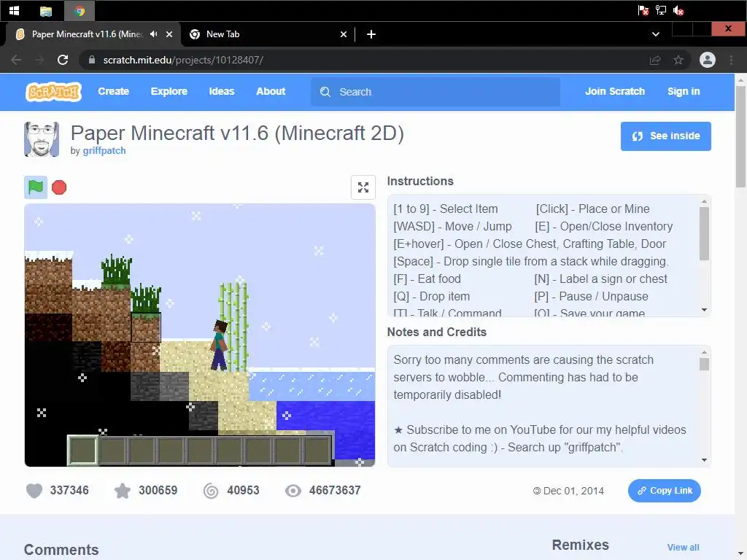Click the Action Center flag tray icon

643,10
